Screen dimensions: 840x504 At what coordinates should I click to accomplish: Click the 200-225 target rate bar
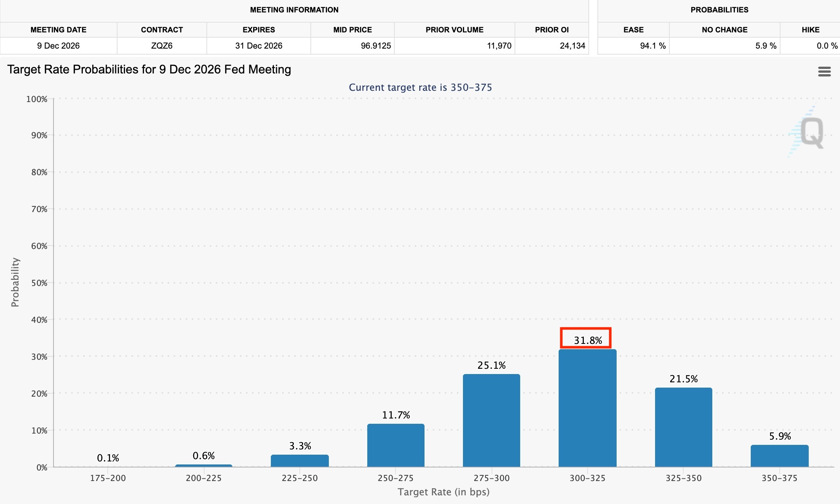tap(203, 466)
